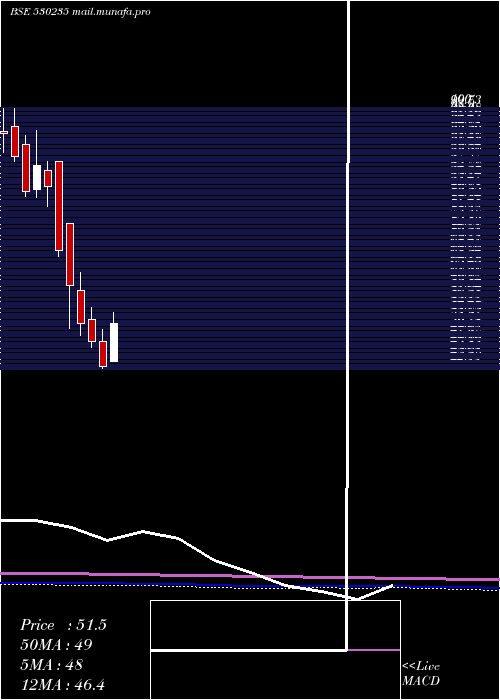Click the "BSE 530285 mail.munafa.pro" chart title
500x700 pixels.
pos(80,12)
